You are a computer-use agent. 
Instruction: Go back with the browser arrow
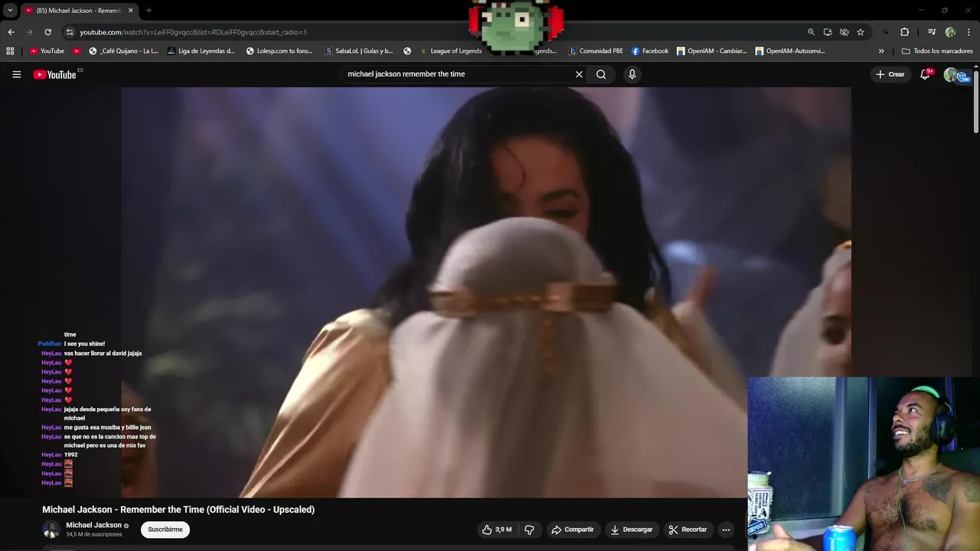coord(11,32)
